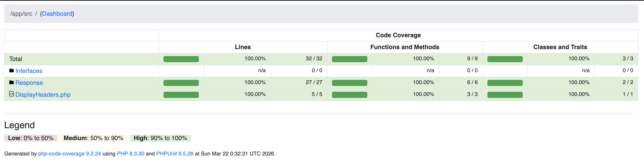
Task: Open the Response directory link
Action: coord(29,83)
